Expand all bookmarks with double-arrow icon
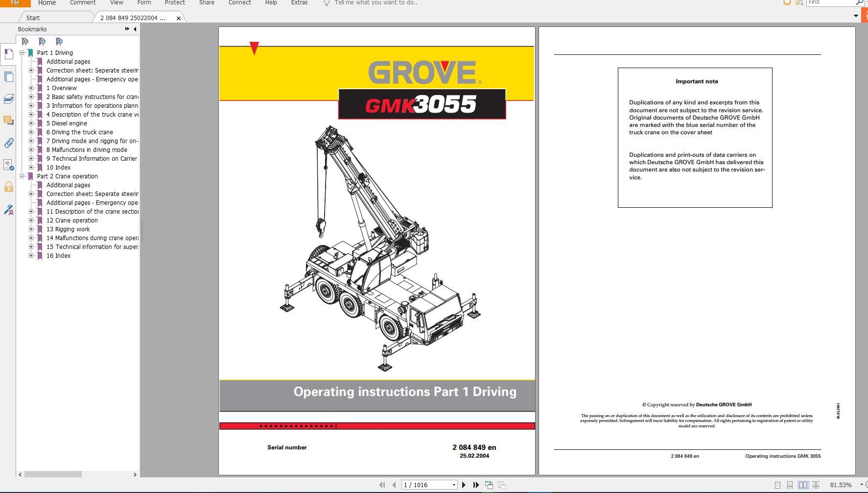 pos(127,29)
